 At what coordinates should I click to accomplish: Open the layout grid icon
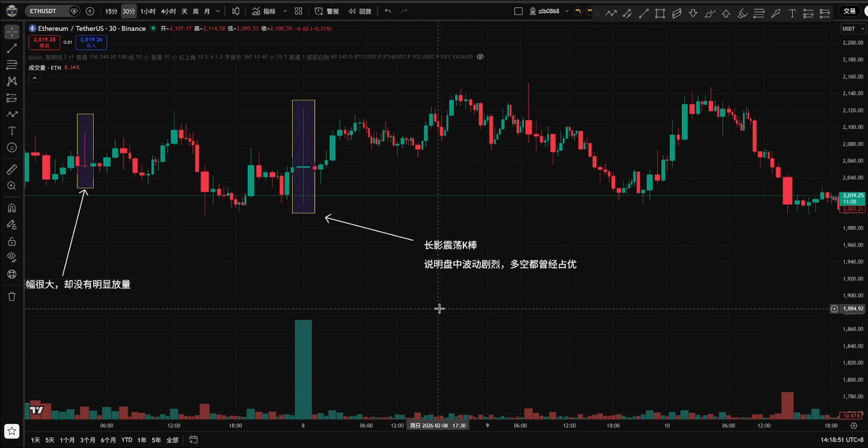tap(298, 11)
